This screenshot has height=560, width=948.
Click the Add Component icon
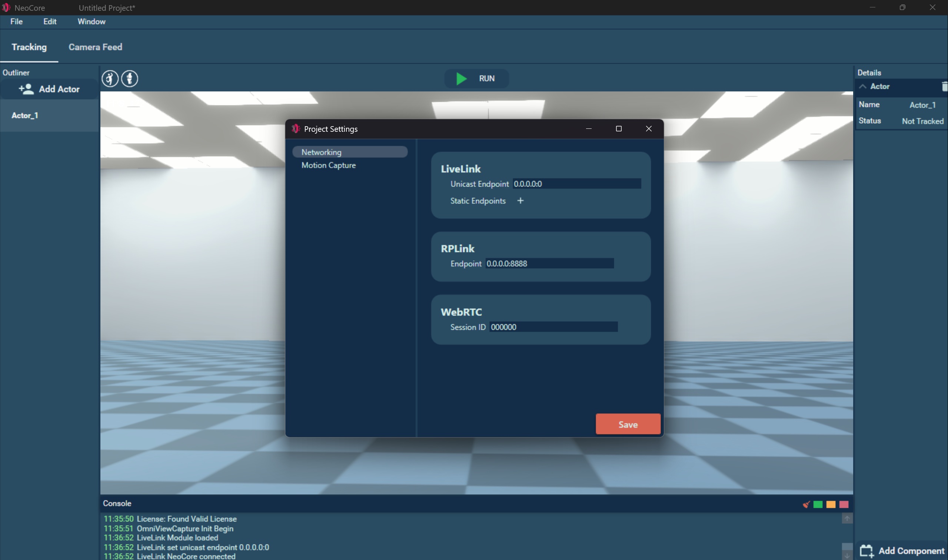867,551
